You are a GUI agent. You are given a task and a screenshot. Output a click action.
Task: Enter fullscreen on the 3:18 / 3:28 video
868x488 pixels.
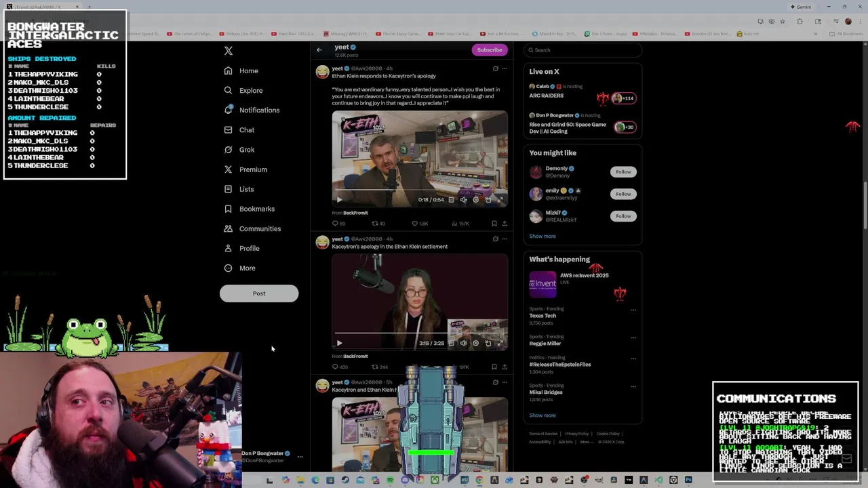click(x=500, y=343)
